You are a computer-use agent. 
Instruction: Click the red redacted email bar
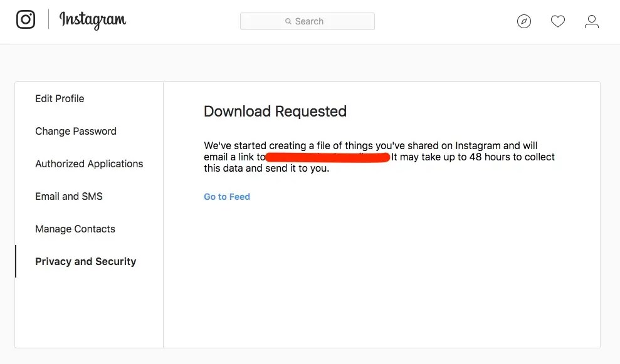(328, 157)
